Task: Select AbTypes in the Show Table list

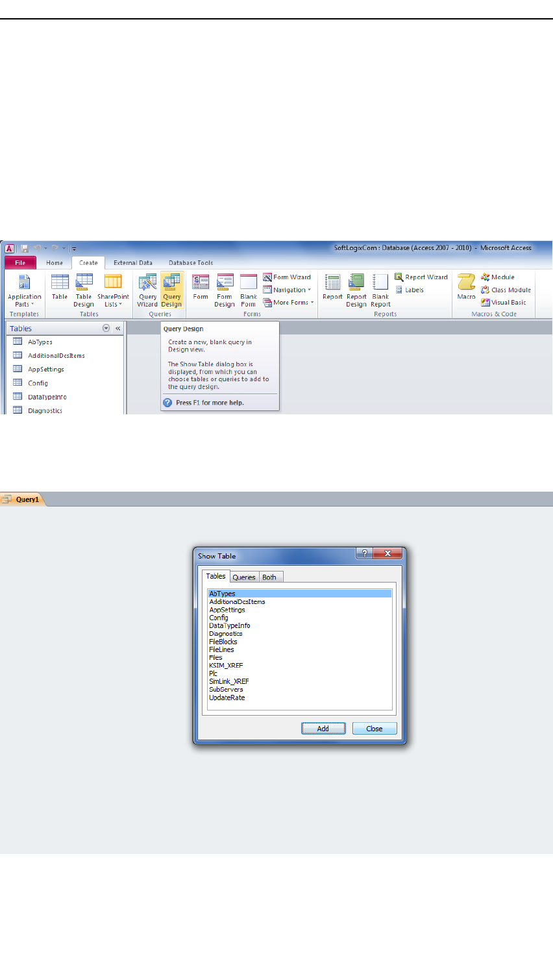Action: tap(300, 594)
